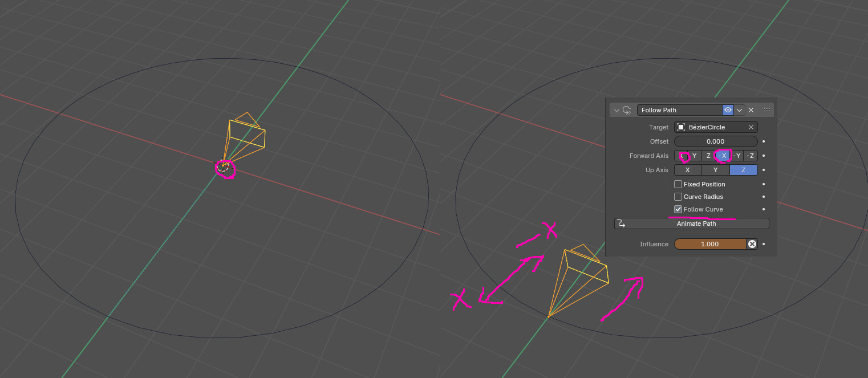Viewport: 868px width, 378px height.
Task: Collapse the Follow Path constraint panel
Action: tap(616, 110)
